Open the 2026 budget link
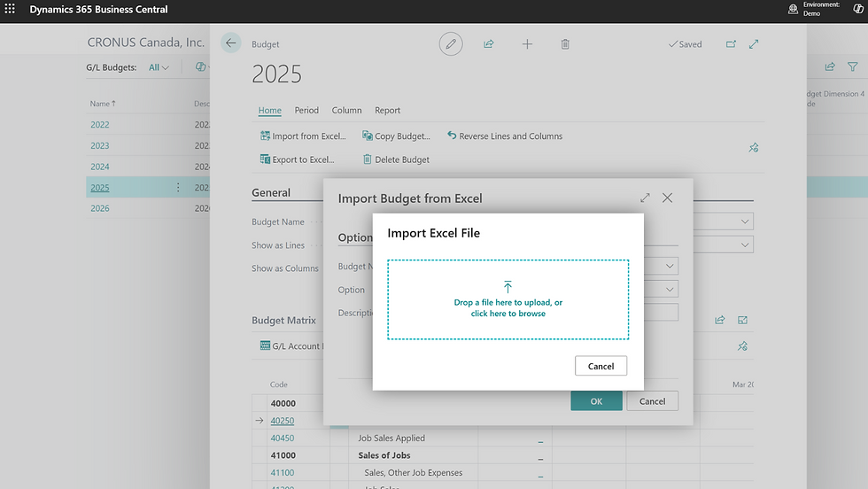868x489 pixels. (99, 208)
